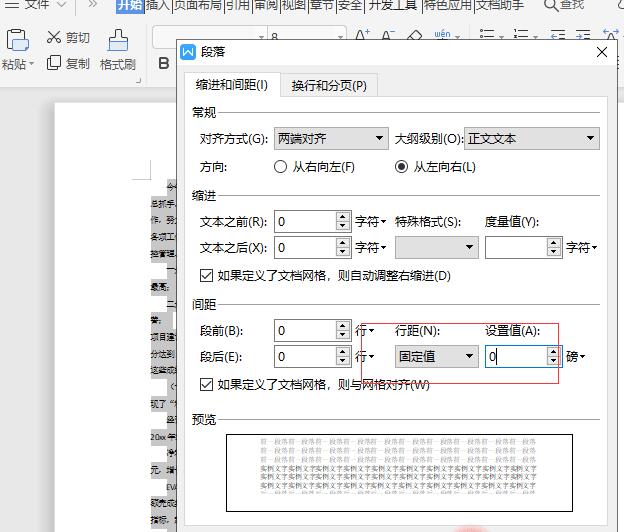The width and height of the screenshot is (624, 532).
Task: Toggle the align to grid checkbox
Action: (x=207, y=384)
